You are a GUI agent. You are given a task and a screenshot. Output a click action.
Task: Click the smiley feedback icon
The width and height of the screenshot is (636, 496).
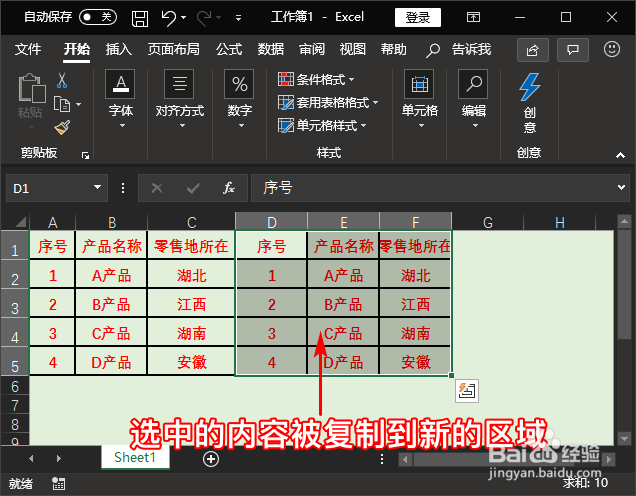[x=612, y=49]
